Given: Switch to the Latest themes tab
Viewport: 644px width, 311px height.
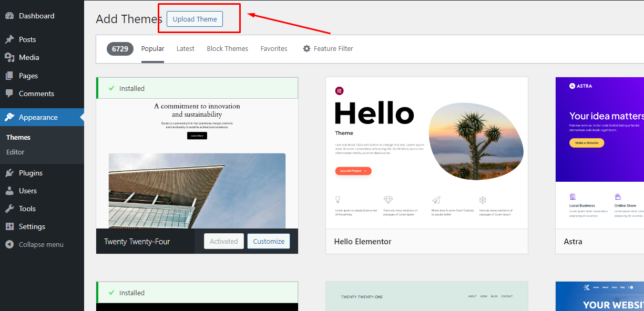Looking at the screenshot, I should pyautogui.click(x=185, y=49).
